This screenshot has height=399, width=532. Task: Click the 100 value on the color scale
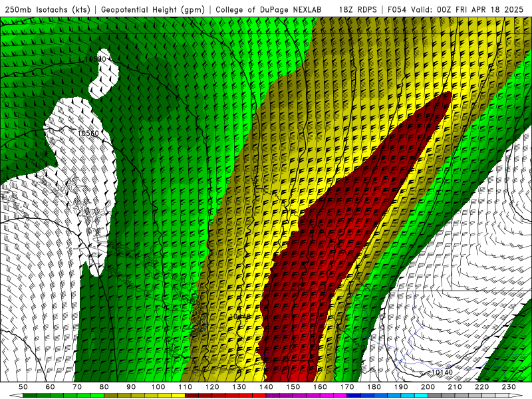click(158, 387)
